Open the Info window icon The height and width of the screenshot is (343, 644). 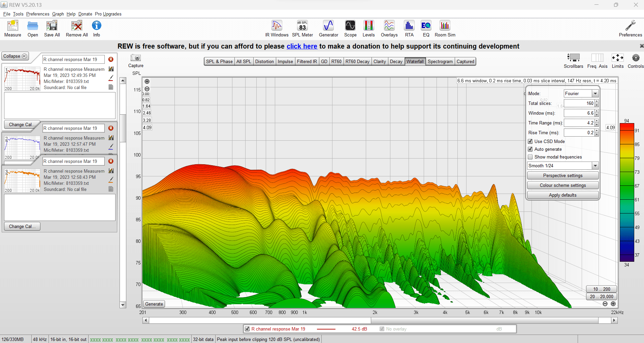coord(96,28)
